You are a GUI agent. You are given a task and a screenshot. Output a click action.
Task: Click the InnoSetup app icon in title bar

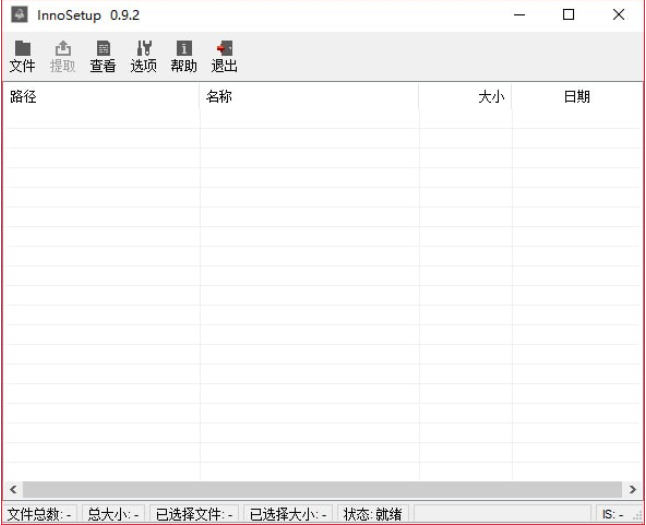coord(19,15)
